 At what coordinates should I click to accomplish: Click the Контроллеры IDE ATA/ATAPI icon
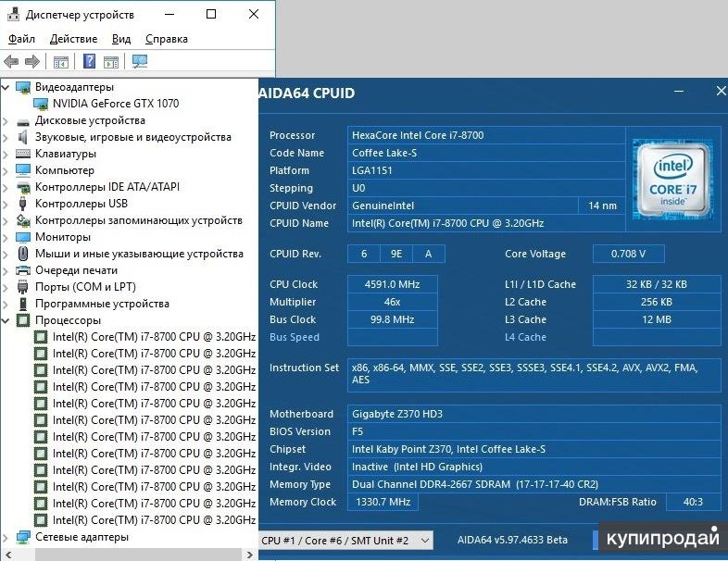coord(23,188)
